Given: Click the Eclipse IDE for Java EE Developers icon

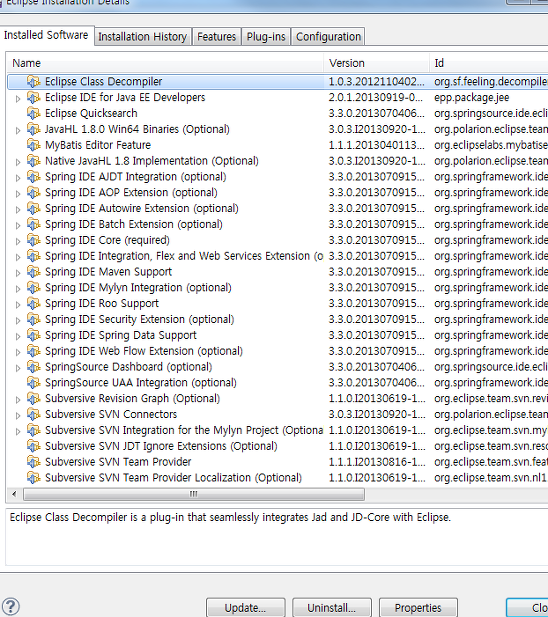Looking at the screenshot, I should (33, 97).
